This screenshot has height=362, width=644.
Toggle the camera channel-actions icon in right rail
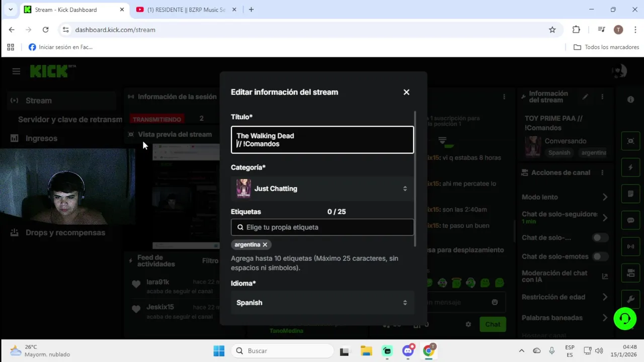(631, 273)
